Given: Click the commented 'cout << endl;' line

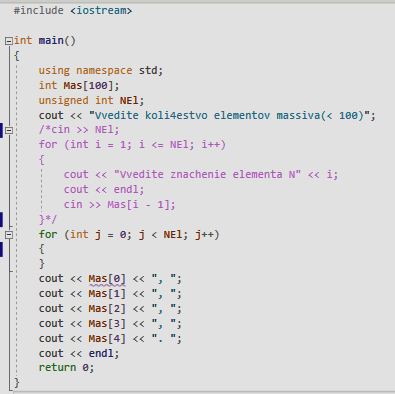Looking at the screenshot, I should tap(104, 190).
